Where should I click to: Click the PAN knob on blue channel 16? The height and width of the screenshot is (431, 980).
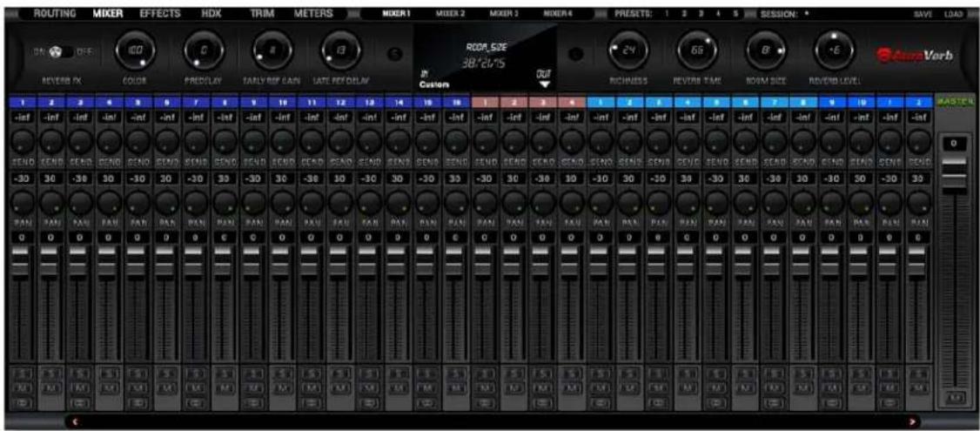click(x=454, y=203)
